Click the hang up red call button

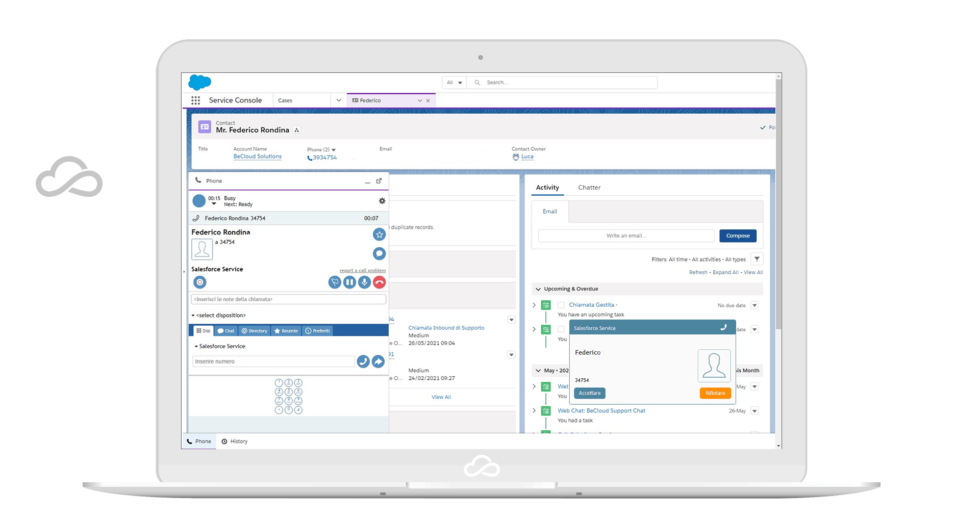(x=379, y=282)
